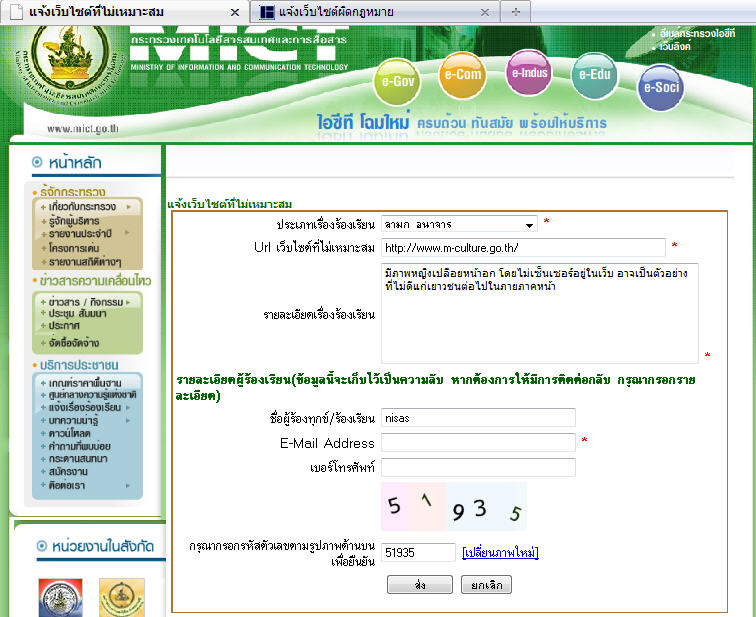Open the สมัครงาน menu item
756x617 pixels.
pos(68,471)
